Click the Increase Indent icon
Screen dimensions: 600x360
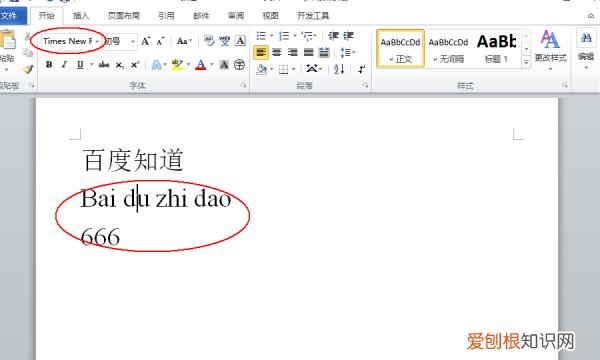click(x=348, y=36)
